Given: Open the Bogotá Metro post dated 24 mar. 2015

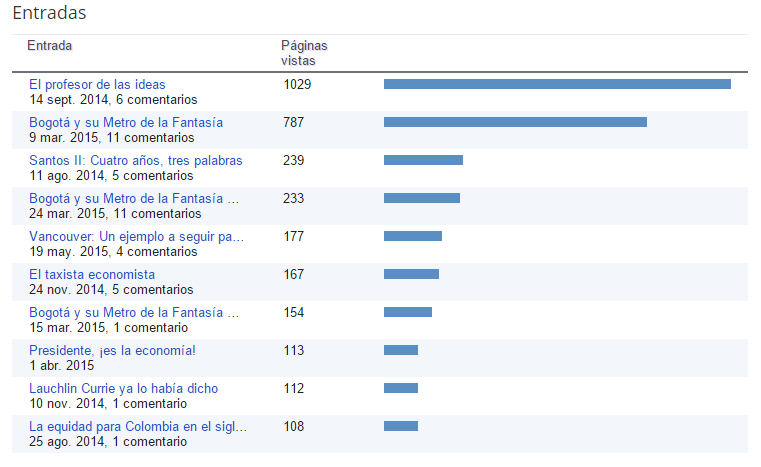Looking at the screenshot, I should click(134, 198).
